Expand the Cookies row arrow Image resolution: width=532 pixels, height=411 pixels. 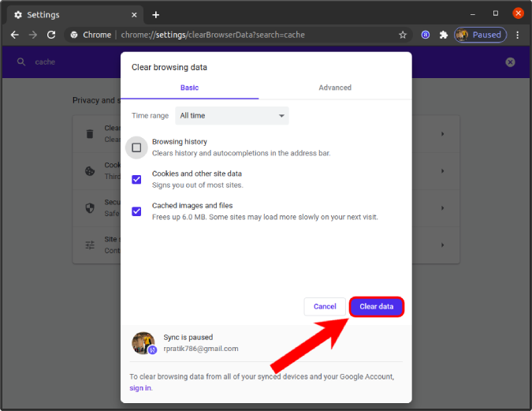[x=442, y=171]
